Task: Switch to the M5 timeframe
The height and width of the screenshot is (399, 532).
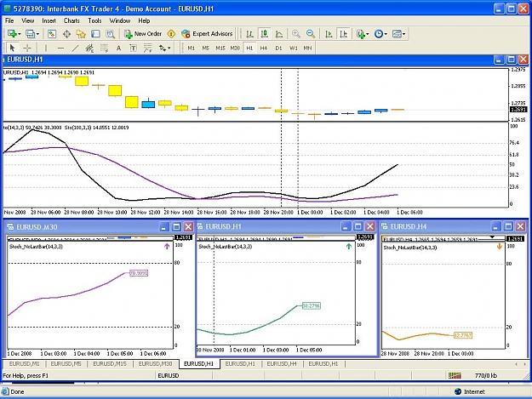Action: pos(206,48)
